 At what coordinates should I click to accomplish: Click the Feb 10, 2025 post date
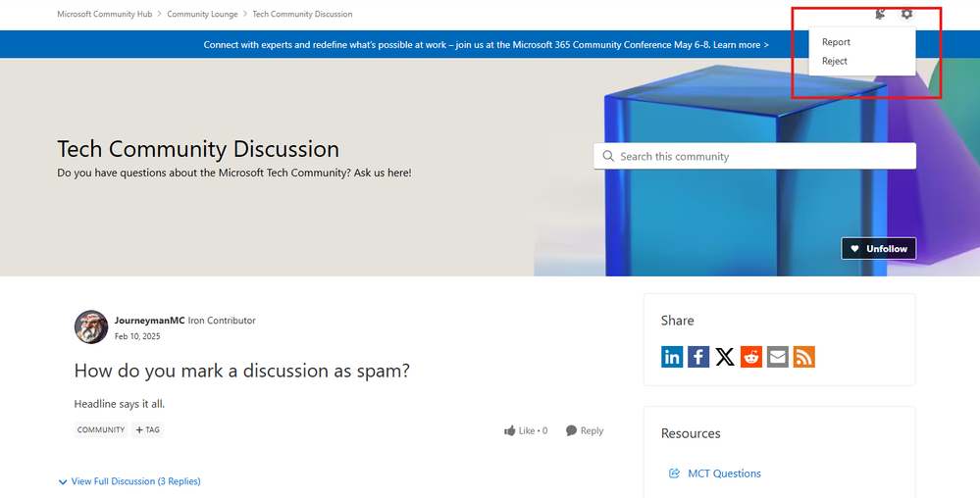[x=137, y=336]
